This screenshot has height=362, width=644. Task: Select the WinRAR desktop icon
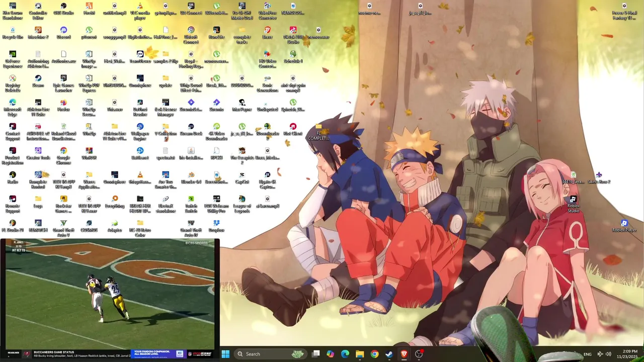coord(89,154)
